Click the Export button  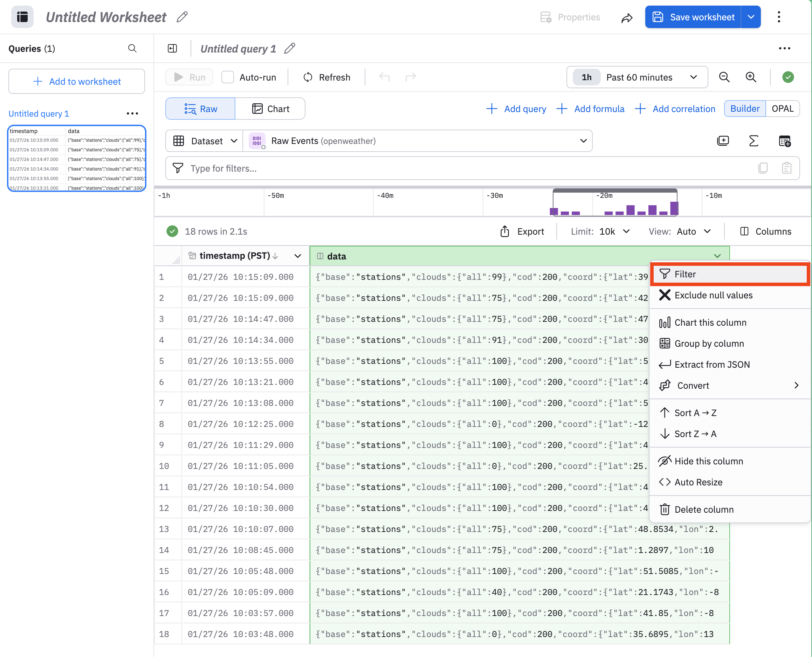click(522, 231)
